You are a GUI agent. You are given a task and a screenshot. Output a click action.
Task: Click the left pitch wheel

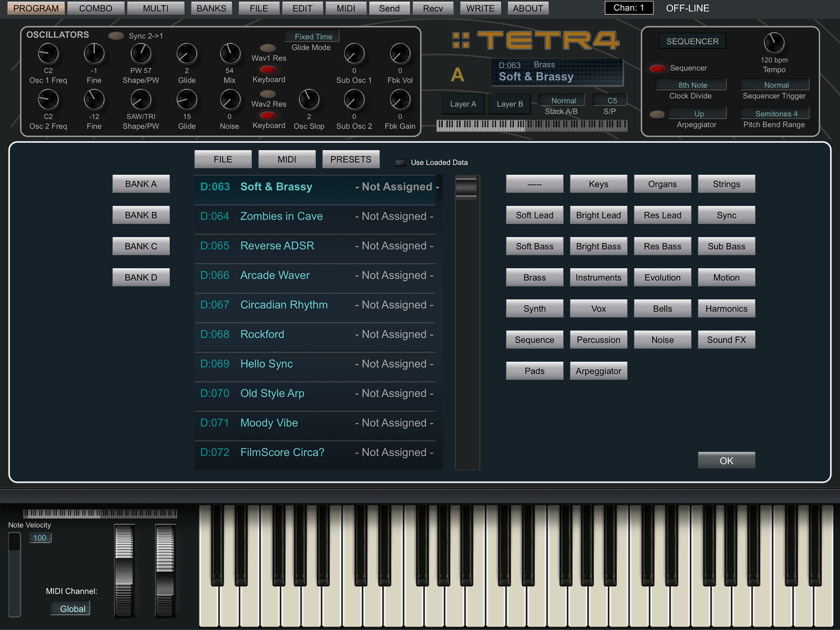(x=124, y=571)
